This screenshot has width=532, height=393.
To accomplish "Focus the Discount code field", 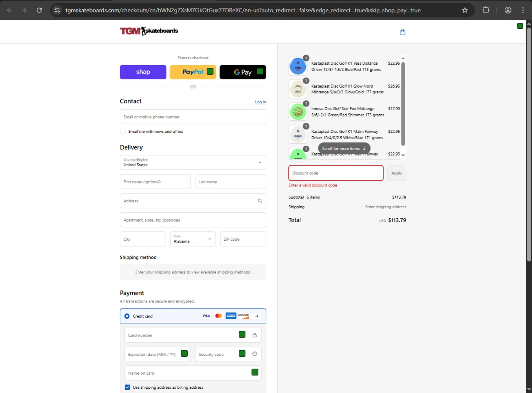I will pos(336,173).
